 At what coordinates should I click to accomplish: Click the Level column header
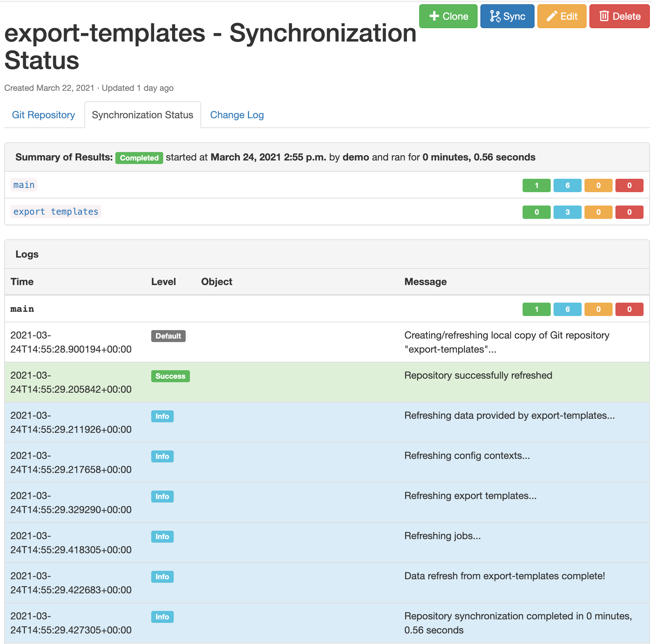point(164,282)
